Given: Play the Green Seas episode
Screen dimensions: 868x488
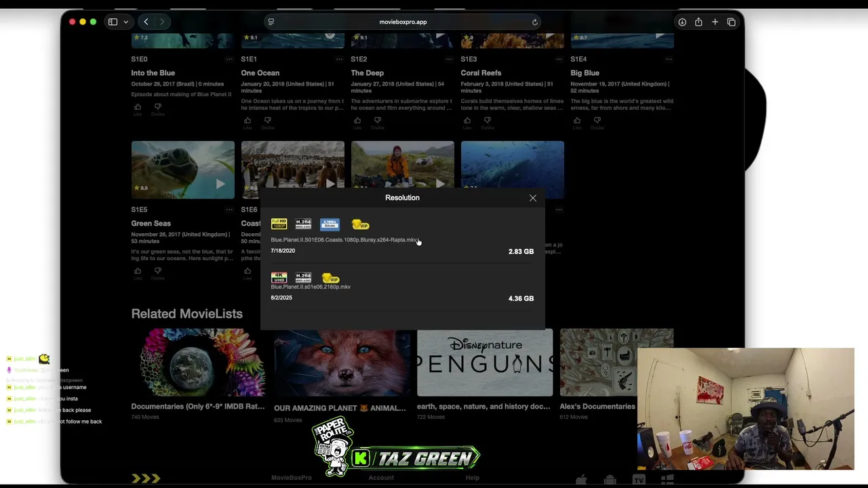Looking at the screenshot, I should [x=220, y=184].
